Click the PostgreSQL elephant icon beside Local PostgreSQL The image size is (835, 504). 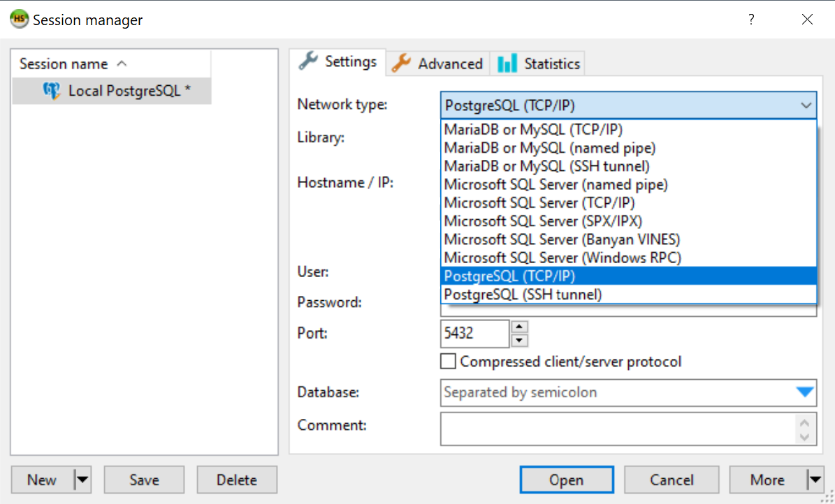tap(52, 91)
